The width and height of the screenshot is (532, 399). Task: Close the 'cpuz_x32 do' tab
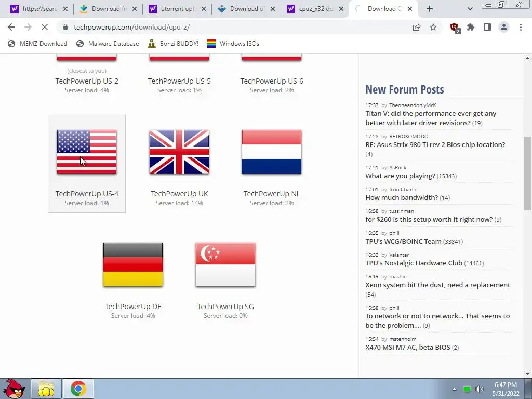pyautogui.click(x=342, y=9)
